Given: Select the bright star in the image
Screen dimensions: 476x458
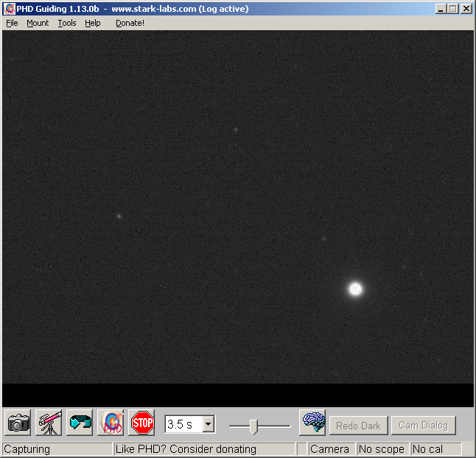Looking at the screenshot, I should [355, 289].
